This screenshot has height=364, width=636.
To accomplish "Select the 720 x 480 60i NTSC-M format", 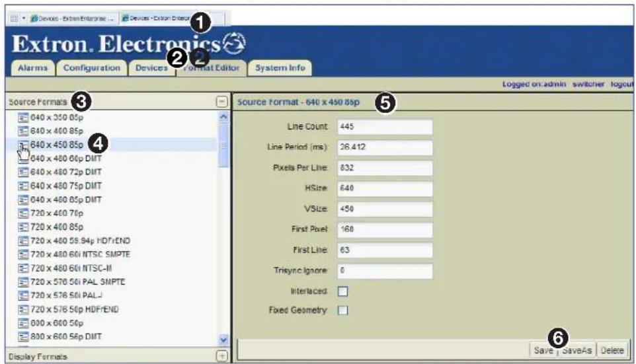I will pyautogui.click(x=71, y=268).
